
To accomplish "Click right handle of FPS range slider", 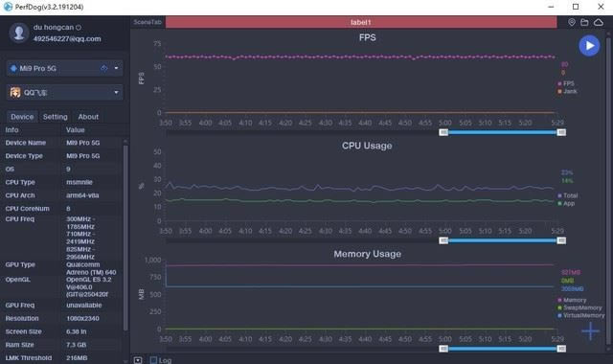I will click(x=561, y=132).
